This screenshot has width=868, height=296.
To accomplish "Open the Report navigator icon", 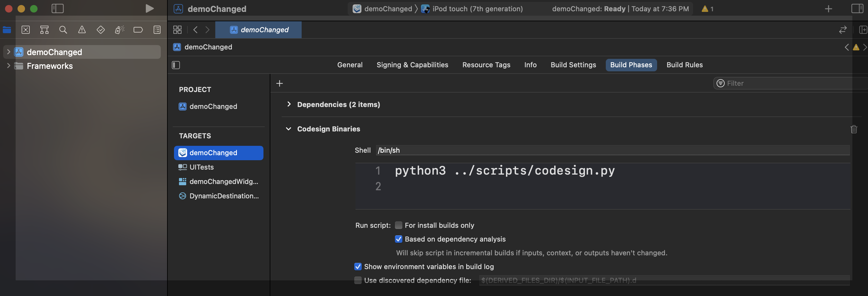I will coord(157,30).
